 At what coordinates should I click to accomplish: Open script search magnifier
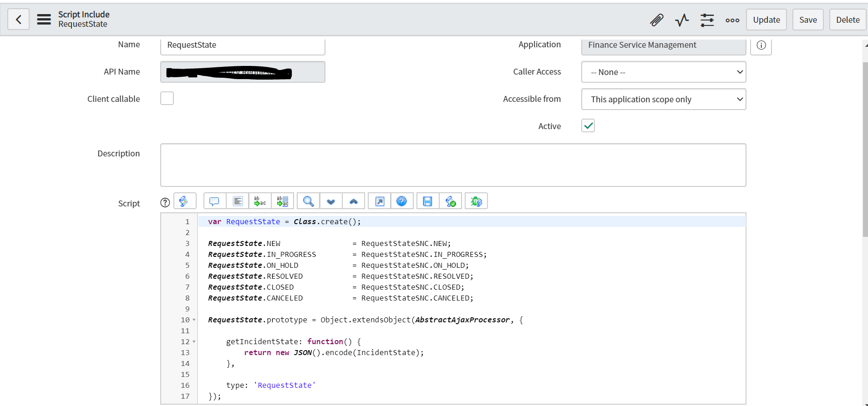pos(308,201)
